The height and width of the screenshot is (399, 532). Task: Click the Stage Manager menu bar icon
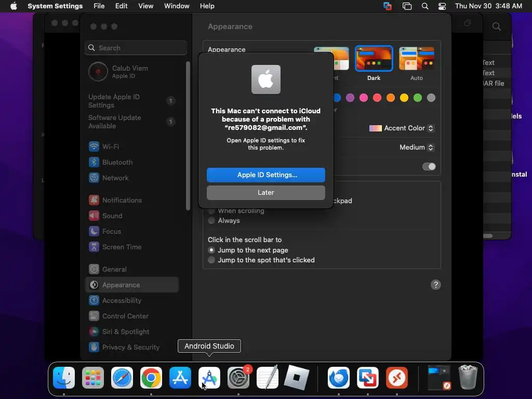click(407, 6)
